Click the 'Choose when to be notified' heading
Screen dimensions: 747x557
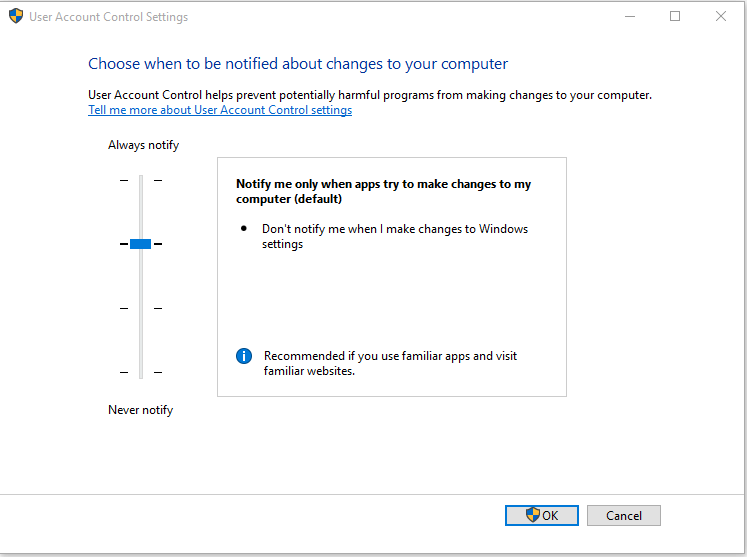298,64
